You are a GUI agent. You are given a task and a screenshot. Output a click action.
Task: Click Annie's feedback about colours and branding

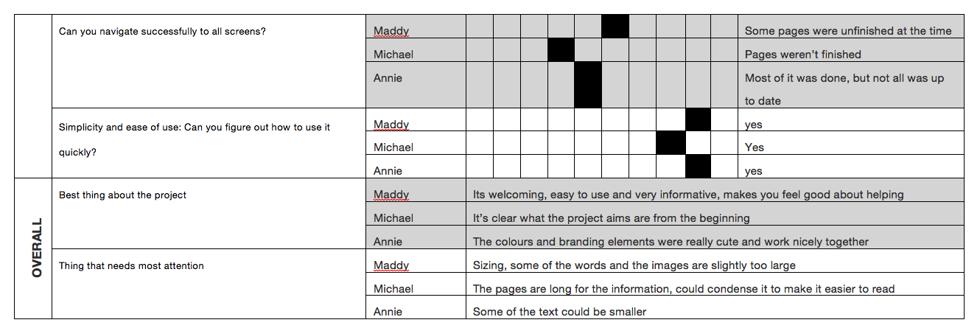[x=671, y=242]
